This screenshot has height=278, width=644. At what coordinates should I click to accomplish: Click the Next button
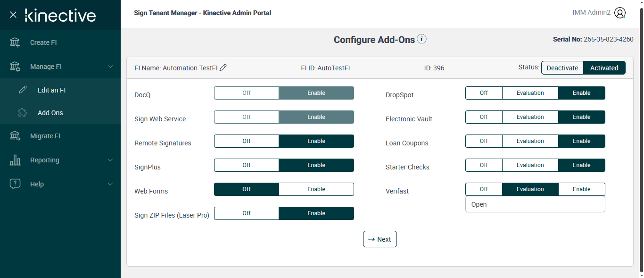[380, 239]
